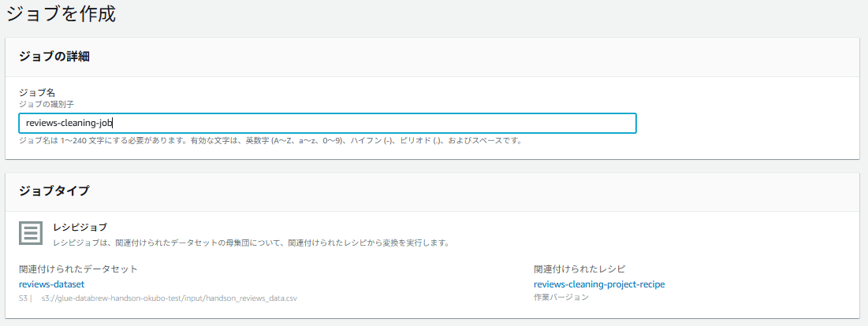Screen dimensions: 868x326
Task: Click the レシピジョブ title text
Action: 80,227
